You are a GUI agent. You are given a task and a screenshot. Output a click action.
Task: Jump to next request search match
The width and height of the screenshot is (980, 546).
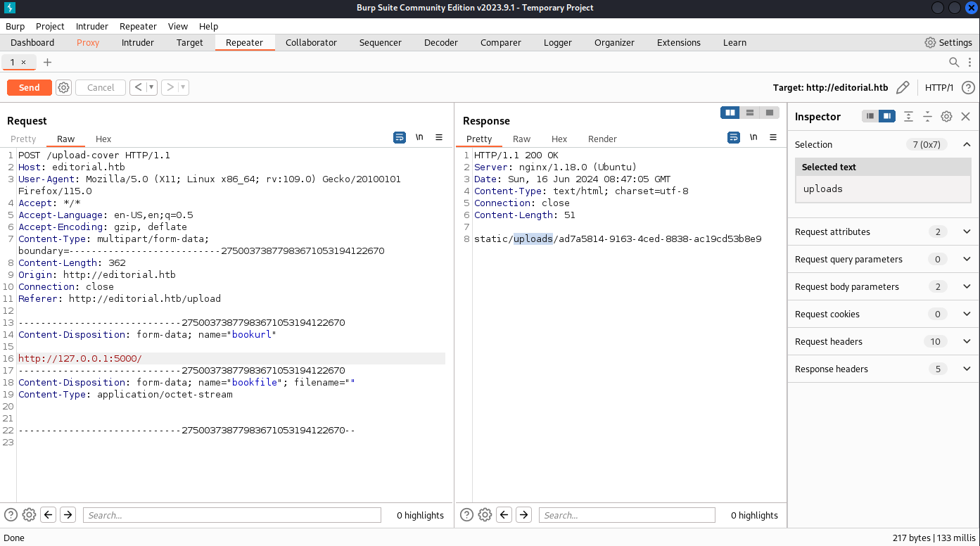pos(68,515)
